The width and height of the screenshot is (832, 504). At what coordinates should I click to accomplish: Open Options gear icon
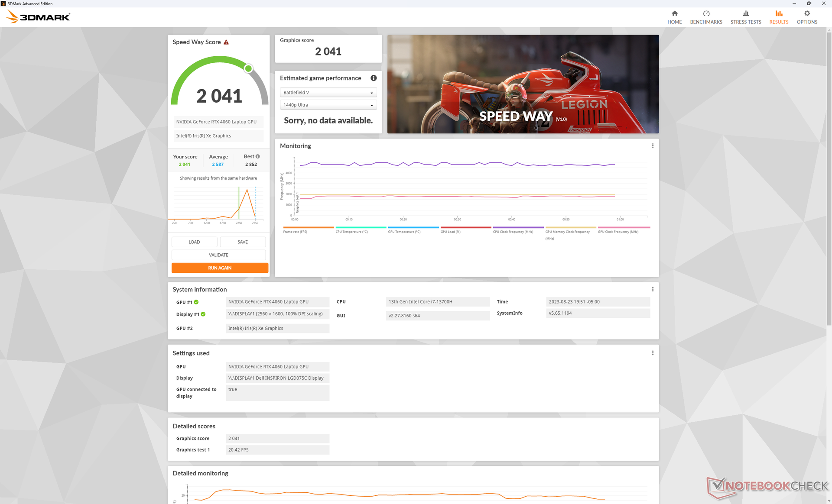click(806, 13)
